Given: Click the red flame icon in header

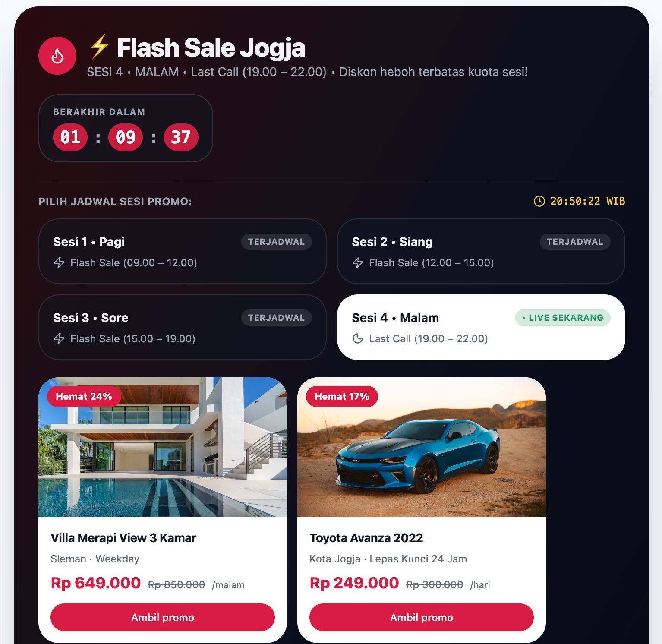Looking at the screenshot, I should click(57, 56).
